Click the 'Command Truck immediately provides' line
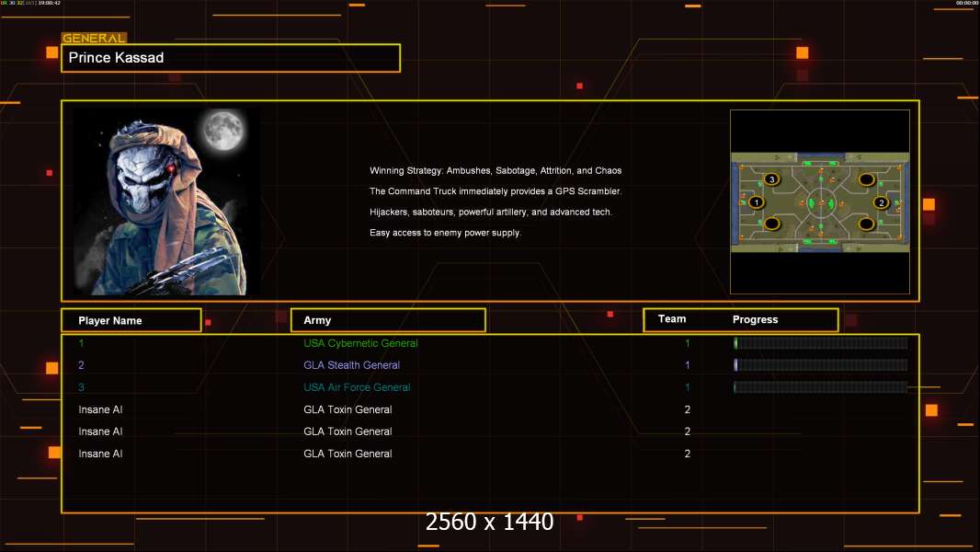 click(x=496, y=191)
